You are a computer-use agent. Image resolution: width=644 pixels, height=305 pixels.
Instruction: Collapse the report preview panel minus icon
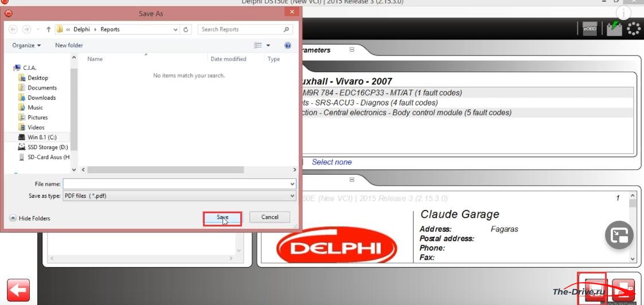point(352,180)
